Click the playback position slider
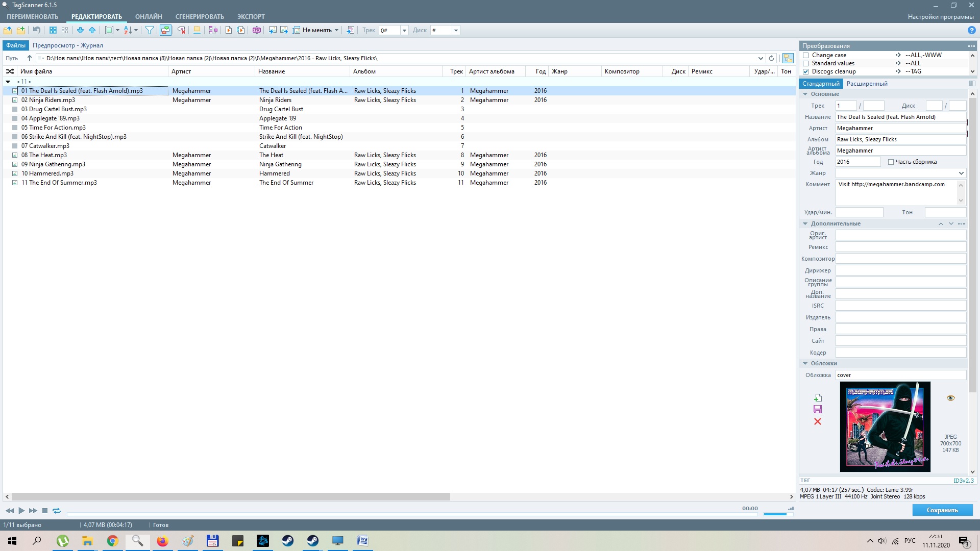Viewport: 980px width, 551px height. pos(403,513)
